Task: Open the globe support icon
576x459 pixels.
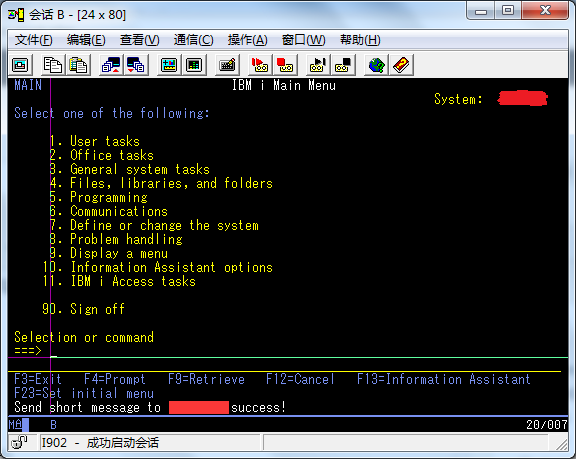Action: click(x=377, y=65)
